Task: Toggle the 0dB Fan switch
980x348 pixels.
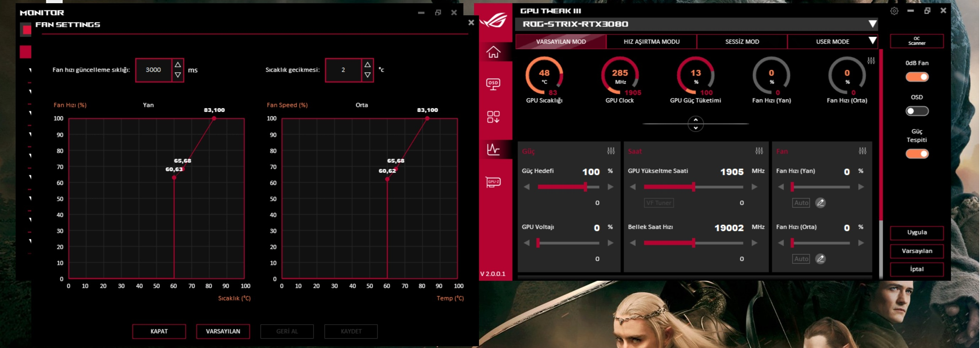Action: 917,77
